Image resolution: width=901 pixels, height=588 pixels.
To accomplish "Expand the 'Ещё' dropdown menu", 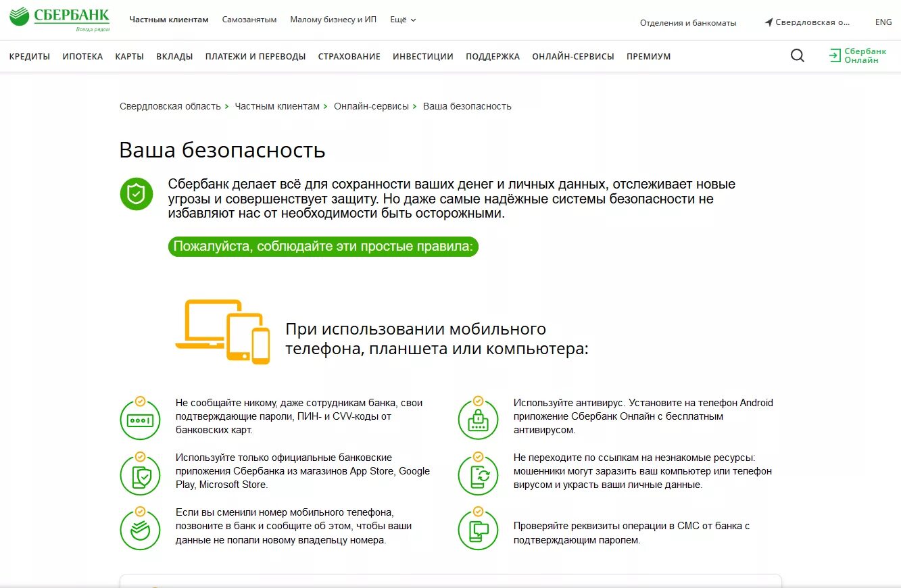I will 403,20.
